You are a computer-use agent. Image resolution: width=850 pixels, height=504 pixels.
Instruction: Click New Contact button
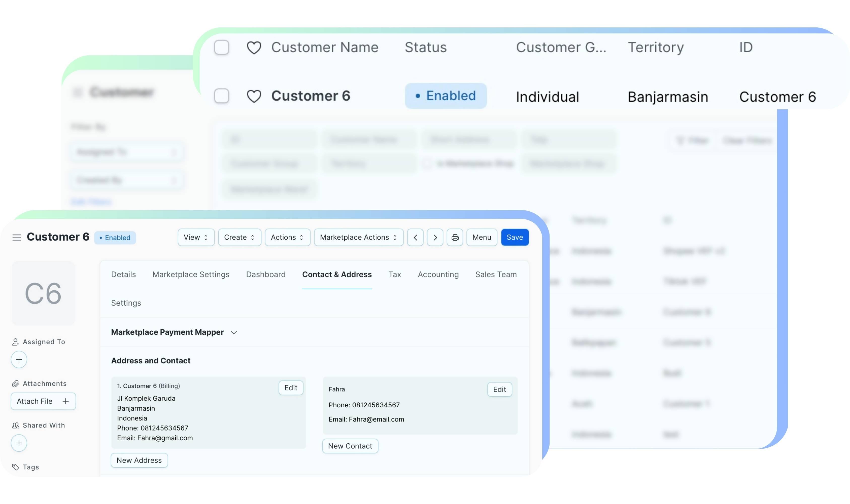pos(350,446)
